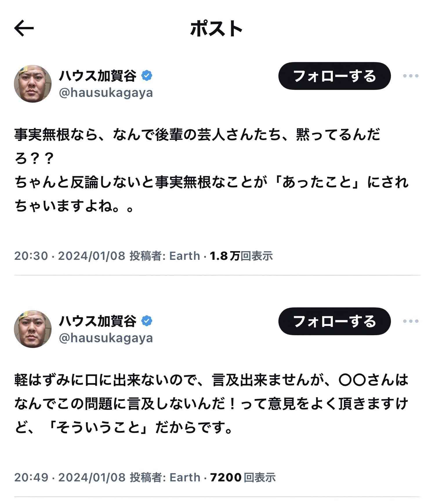Tap verified badge on second post
The height and width of the screenshot is (504, 435).
pos(147,321)
